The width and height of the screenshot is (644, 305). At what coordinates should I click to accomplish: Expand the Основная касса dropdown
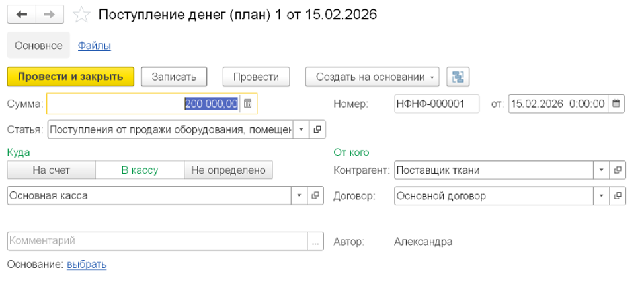pyautogui.click(x=299, y=196)
